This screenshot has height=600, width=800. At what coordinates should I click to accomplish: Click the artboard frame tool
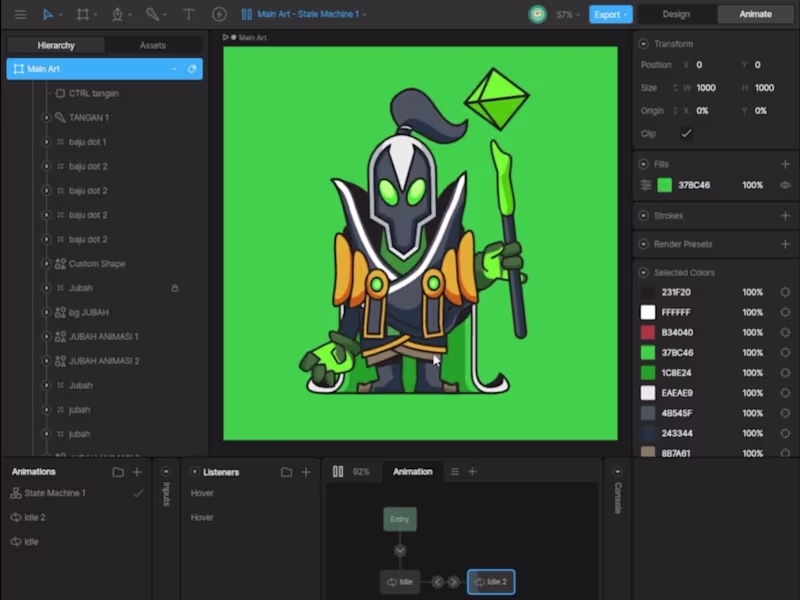(x=83, y=15)
